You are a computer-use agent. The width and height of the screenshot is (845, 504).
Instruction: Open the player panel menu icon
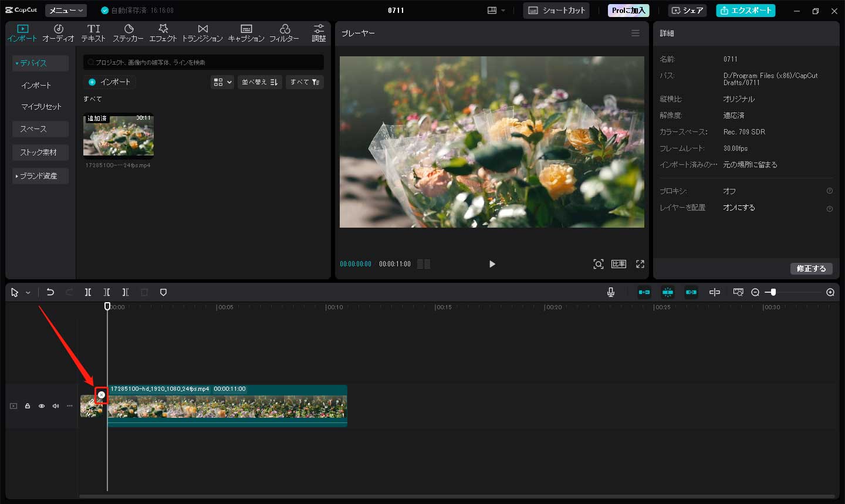pos(636,33)
